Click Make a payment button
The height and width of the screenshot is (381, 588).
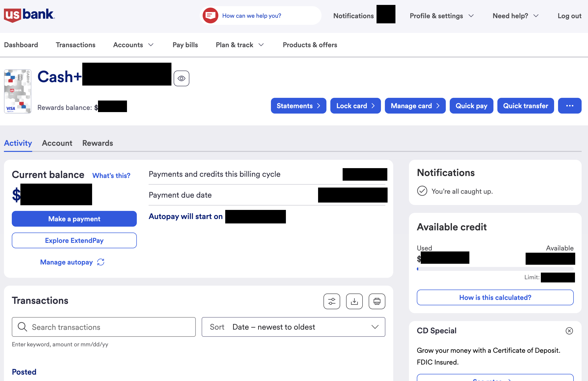(x=74, y=219)
